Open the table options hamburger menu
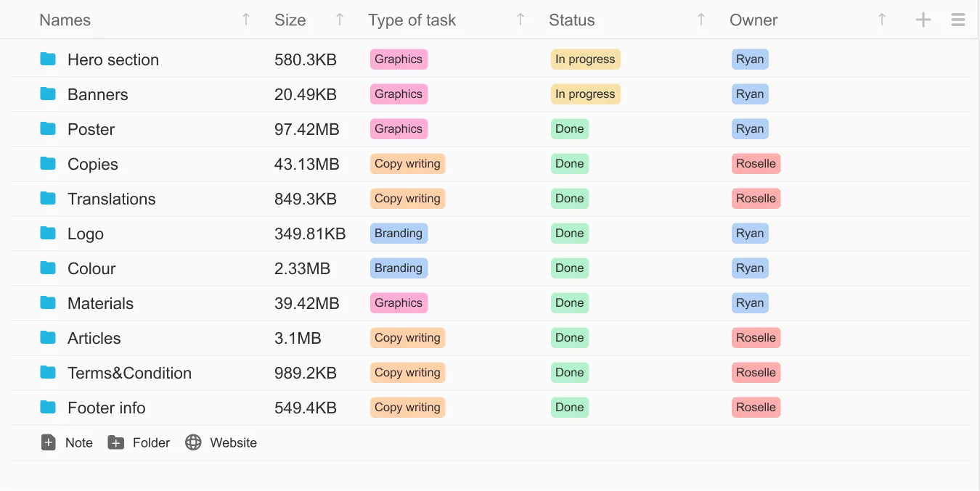Viewport: 980px width, 491px height. tap(957, 20)
